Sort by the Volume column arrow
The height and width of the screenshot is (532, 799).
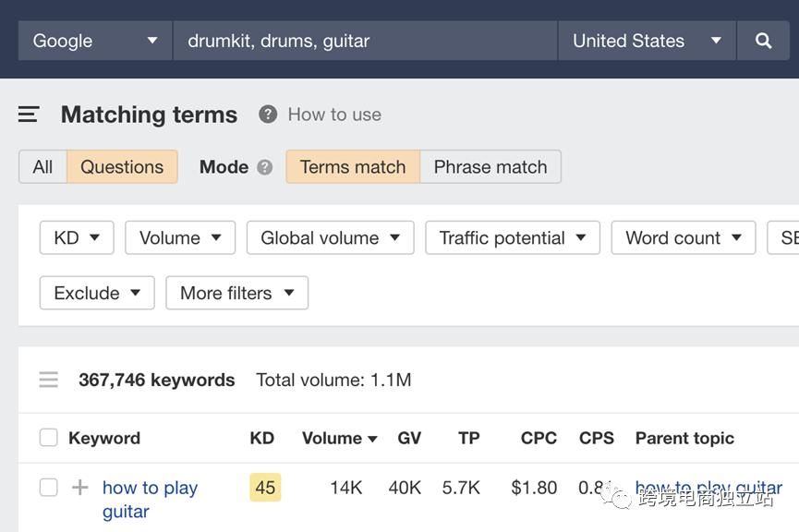pyautogui.click(x=372, y=439)
